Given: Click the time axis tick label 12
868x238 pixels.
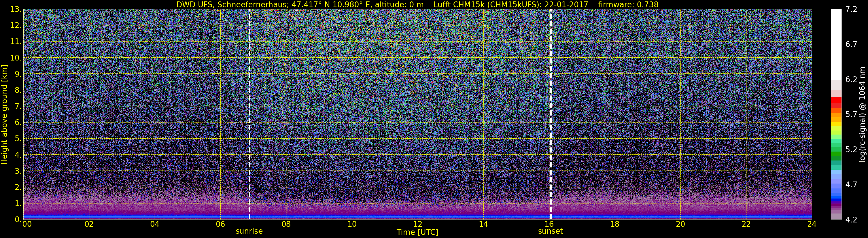Looking at the screenshot, I should (x=417, y=224).
